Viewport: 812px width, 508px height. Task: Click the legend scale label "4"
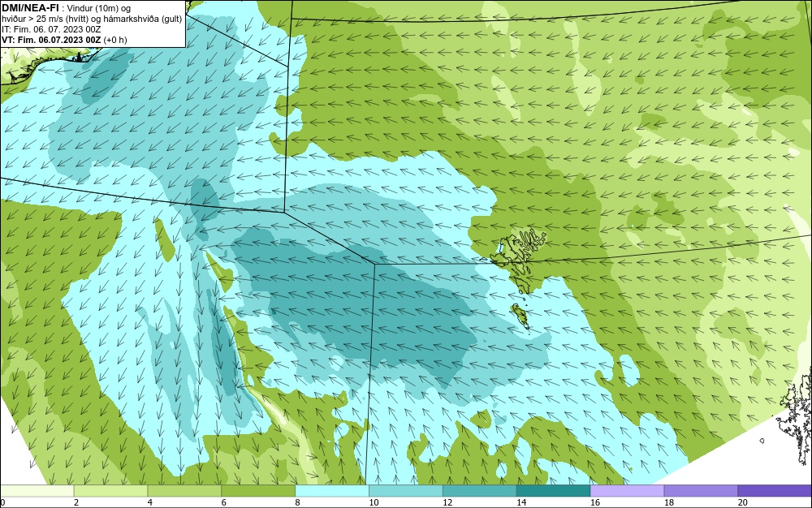pyautogui.click(x=149, y=502)
